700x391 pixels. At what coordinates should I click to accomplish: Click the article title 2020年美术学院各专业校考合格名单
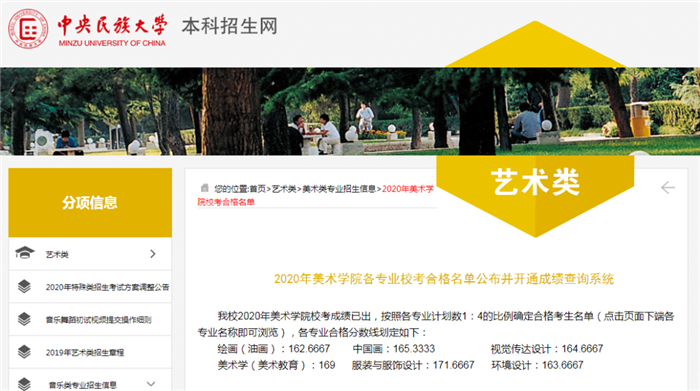point(444,279)
